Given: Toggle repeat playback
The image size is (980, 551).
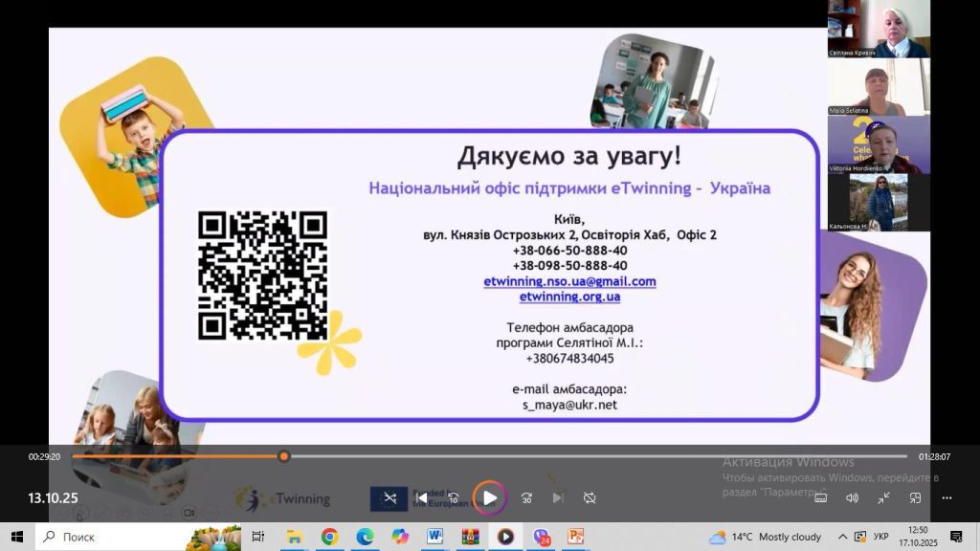Looking at the screenshot, I should [590, 497].
